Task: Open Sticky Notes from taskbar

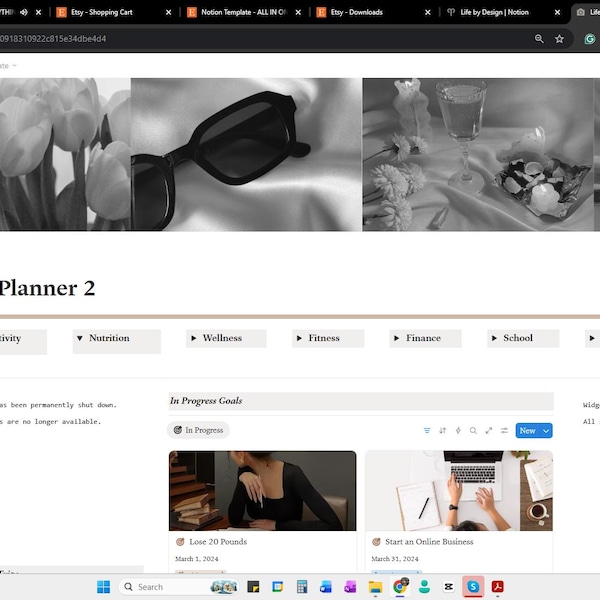Action: pyautogui.click(x=253, y=587)
